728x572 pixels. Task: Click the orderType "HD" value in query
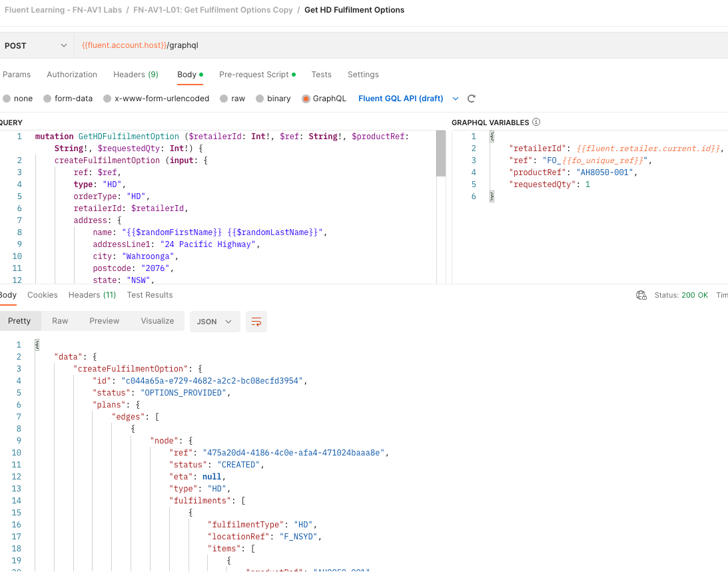point(136,196)
